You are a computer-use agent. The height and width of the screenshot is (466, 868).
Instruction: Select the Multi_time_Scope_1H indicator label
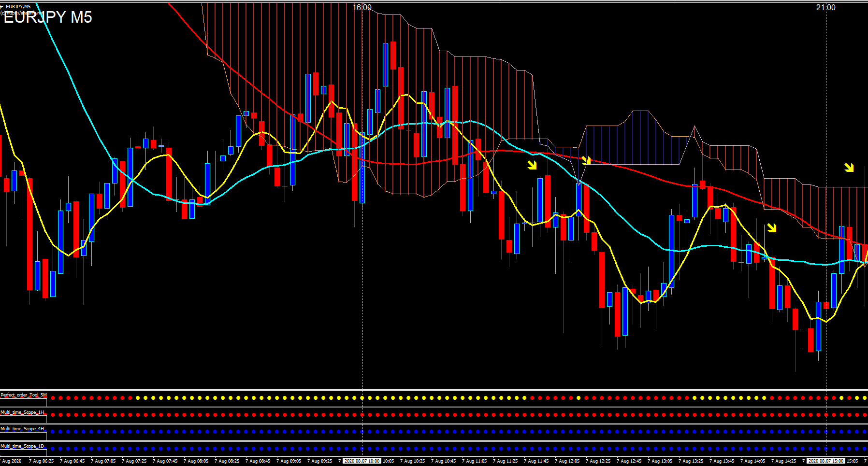pyautogui.click(x=22, y=412)
